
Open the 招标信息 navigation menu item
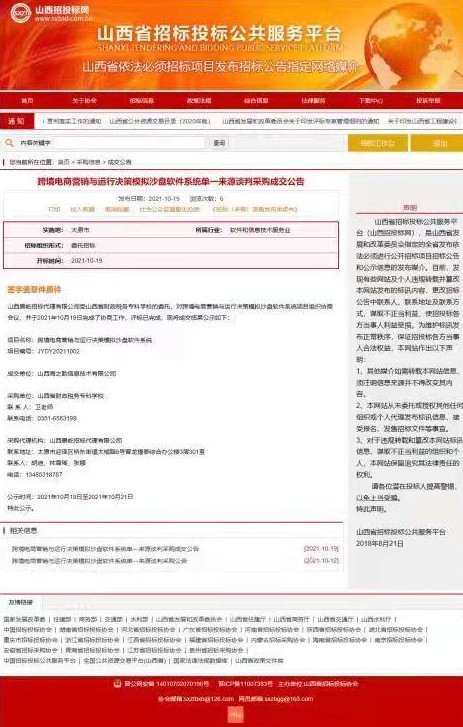click(141, 100)
